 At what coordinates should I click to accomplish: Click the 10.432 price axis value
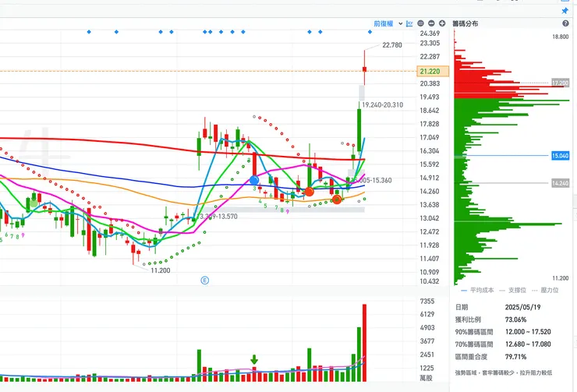click(x=430, y=281)
